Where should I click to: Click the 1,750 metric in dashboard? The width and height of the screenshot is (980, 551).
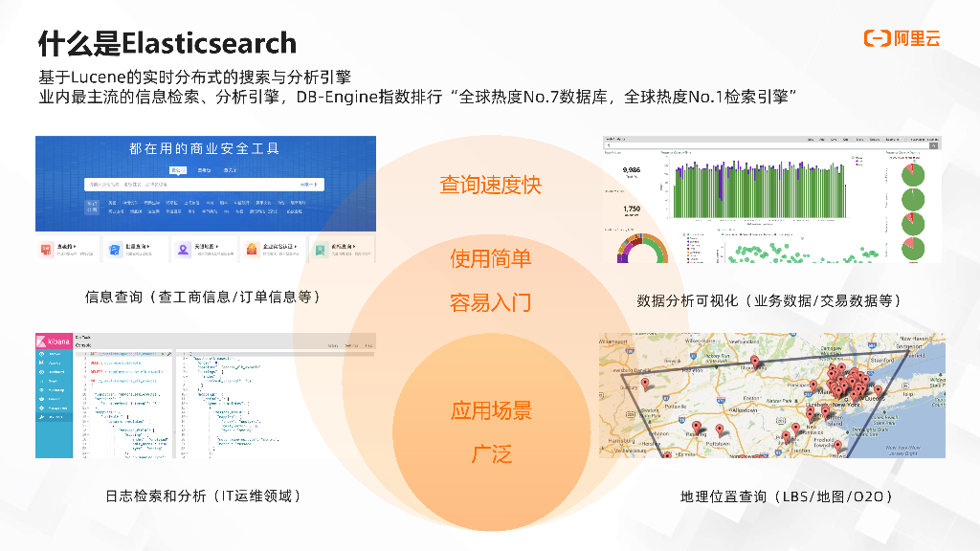click(x=632, y=209)
